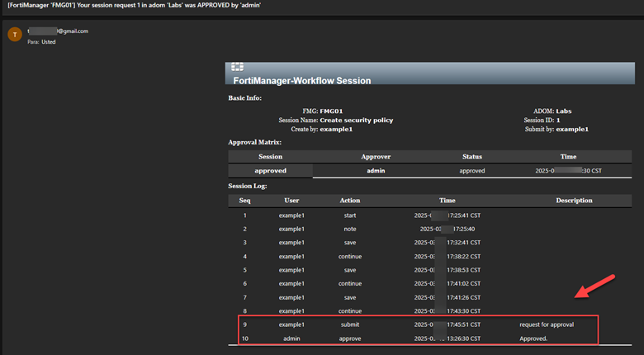
Task: Click Session Name 'Create security policy'
Action: point(357,120)
